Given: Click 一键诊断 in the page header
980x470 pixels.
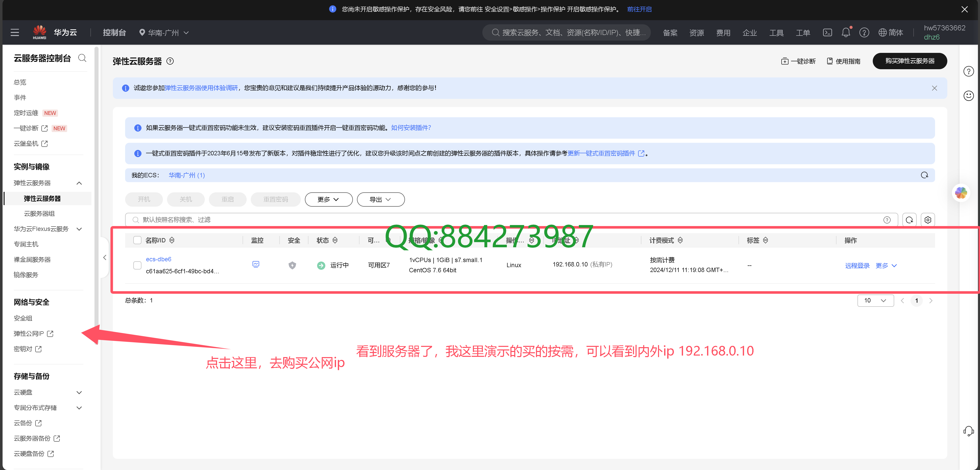Looking at the screenshot, I should [x=798, y=61].
